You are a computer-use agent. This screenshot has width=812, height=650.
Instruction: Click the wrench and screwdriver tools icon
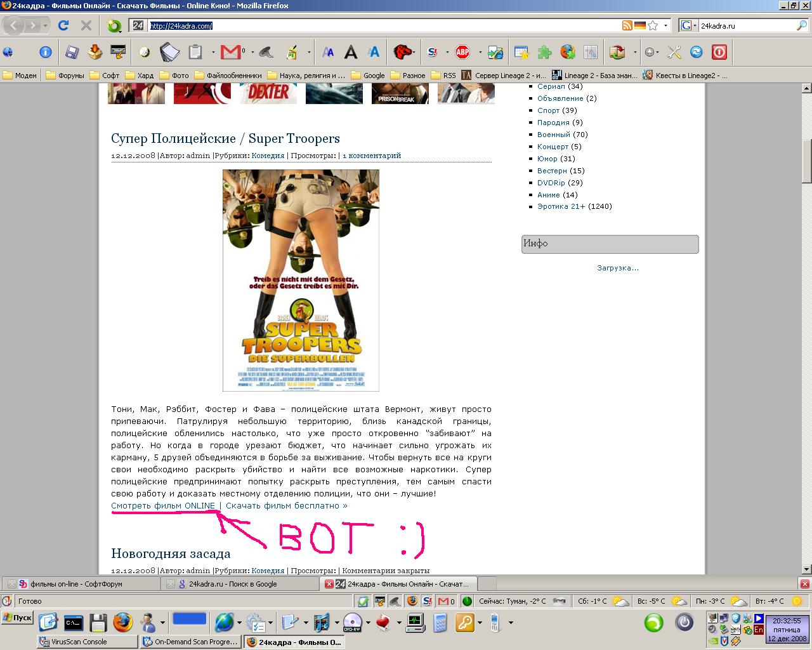[674, 52]
